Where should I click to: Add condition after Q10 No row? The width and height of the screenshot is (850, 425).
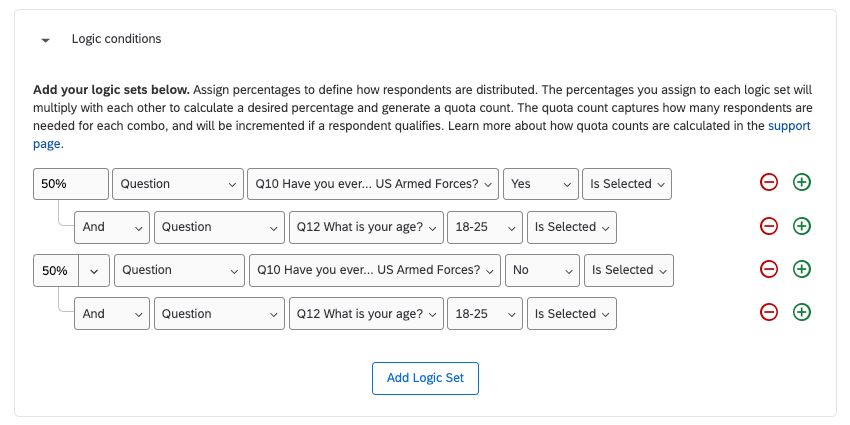point(801,269)
